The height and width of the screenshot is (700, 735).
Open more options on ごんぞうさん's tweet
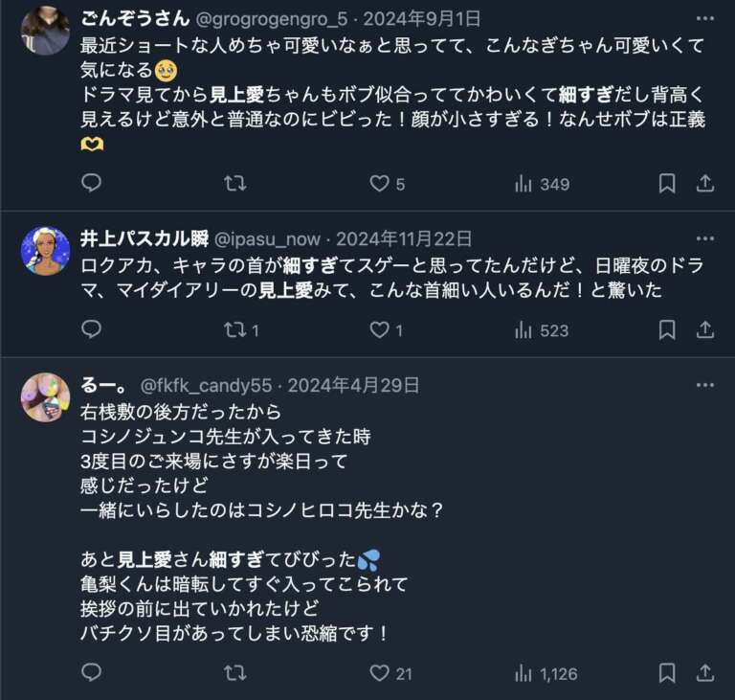click(705, 20)
